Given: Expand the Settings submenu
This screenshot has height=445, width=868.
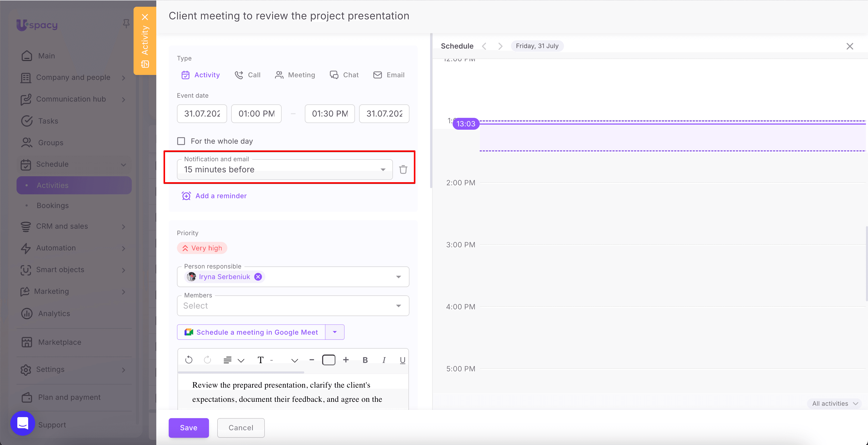Looking at the screenshot, I should [124, 370].
